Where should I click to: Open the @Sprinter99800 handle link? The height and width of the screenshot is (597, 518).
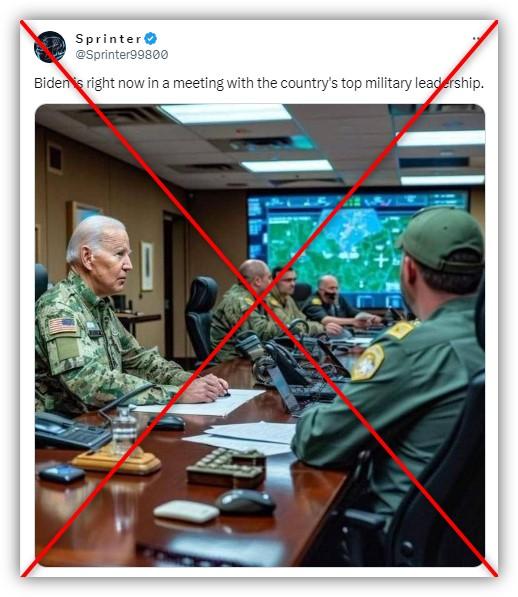point(122,54)
